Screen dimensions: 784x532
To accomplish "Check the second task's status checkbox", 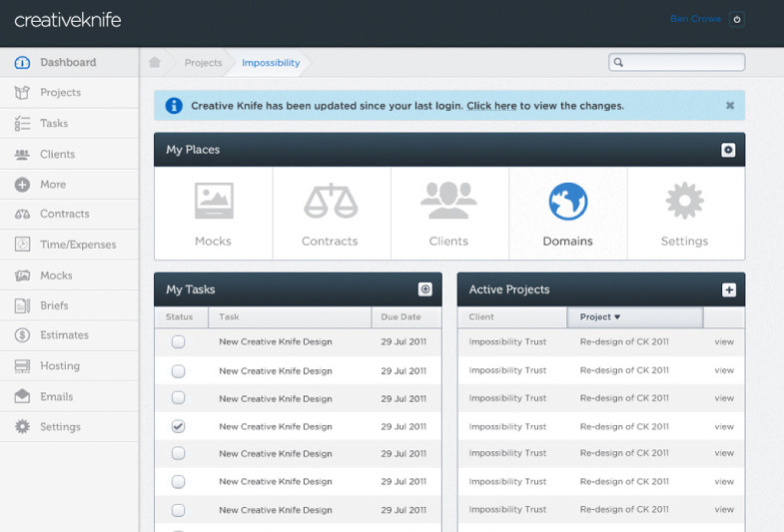I will [x=178, y=371].
